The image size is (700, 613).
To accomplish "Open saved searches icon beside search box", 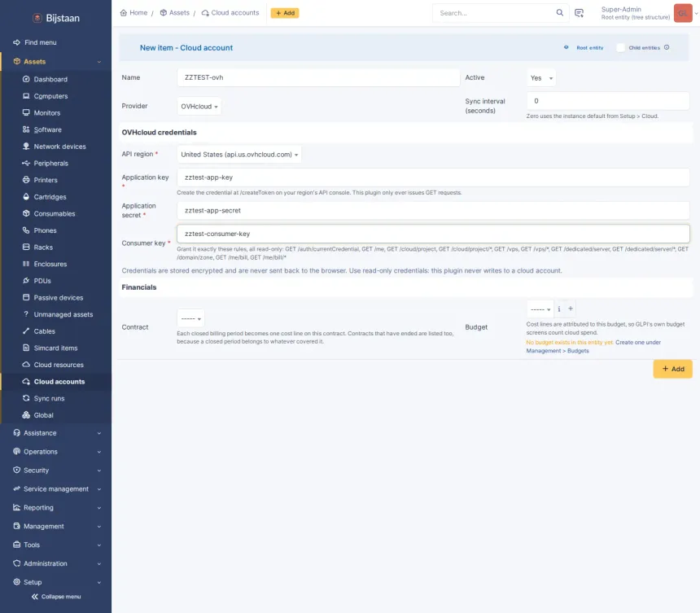I will pos(579,13).
